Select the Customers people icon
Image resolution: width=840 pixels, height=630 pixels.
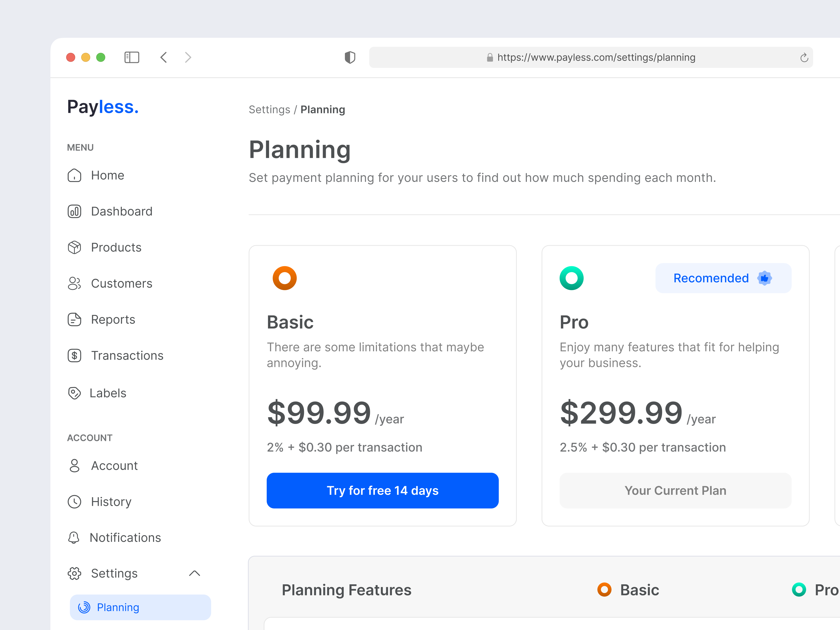75,283
